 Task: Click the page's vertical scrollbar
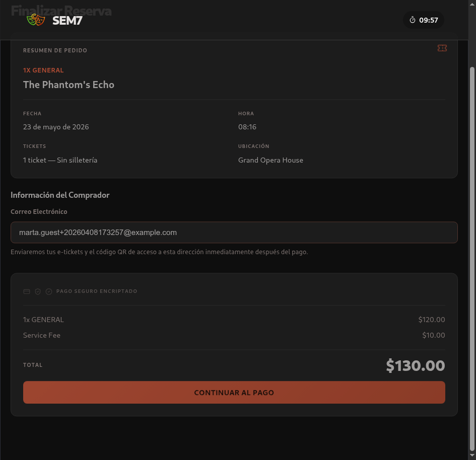pos(472,252)
